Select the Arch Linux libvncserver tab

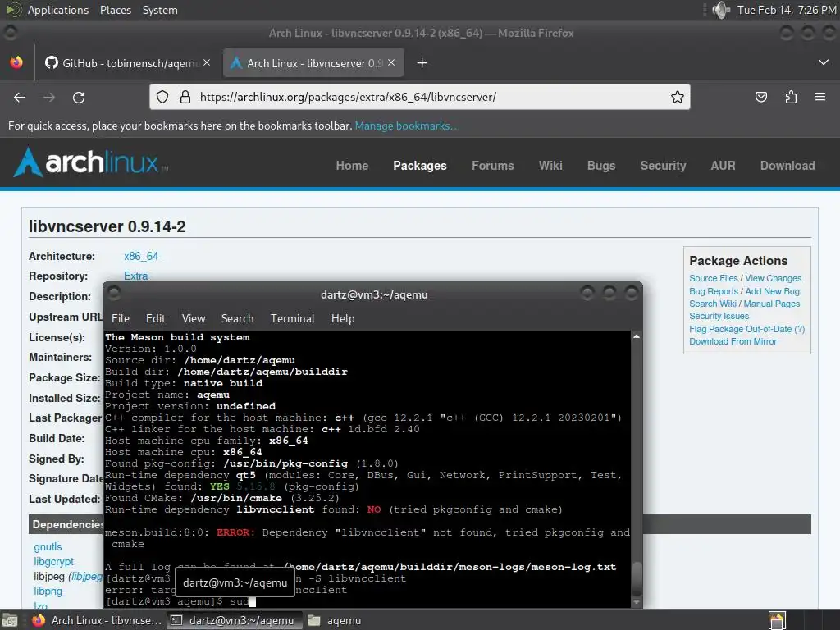(x=313, y=63)
